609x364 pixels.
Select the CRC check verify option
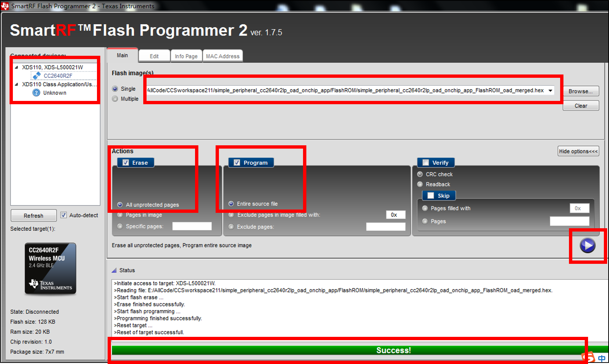(420, 174)
